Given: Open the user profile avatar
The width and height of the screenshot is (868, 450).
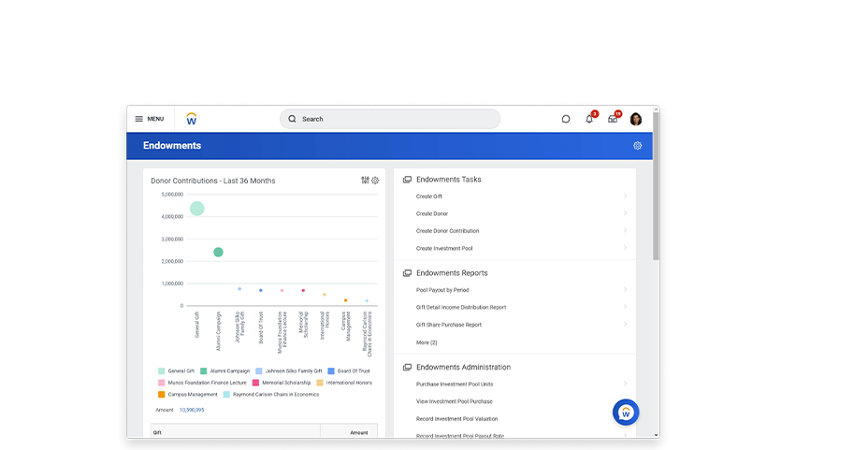Looking at the screenshot, I should 636,119.
